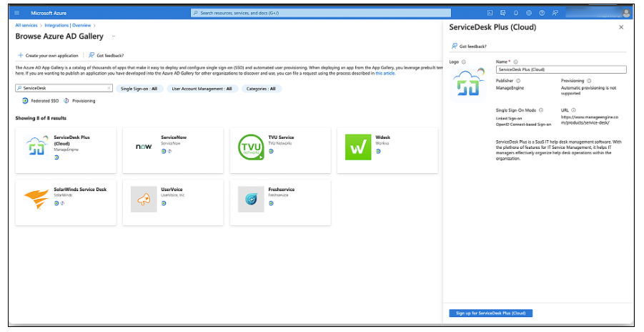The height and width of the screenshot is (332, 644).
Task: Clear the gallery search with the X
Action: (x=109, y=88)
